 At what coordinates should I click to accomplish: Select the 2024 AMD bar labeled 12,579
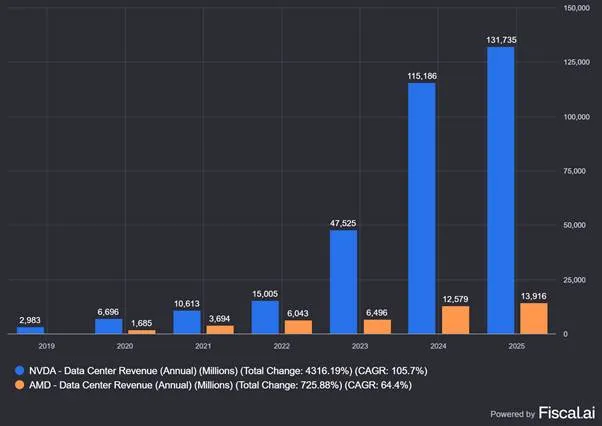[456, 320]
